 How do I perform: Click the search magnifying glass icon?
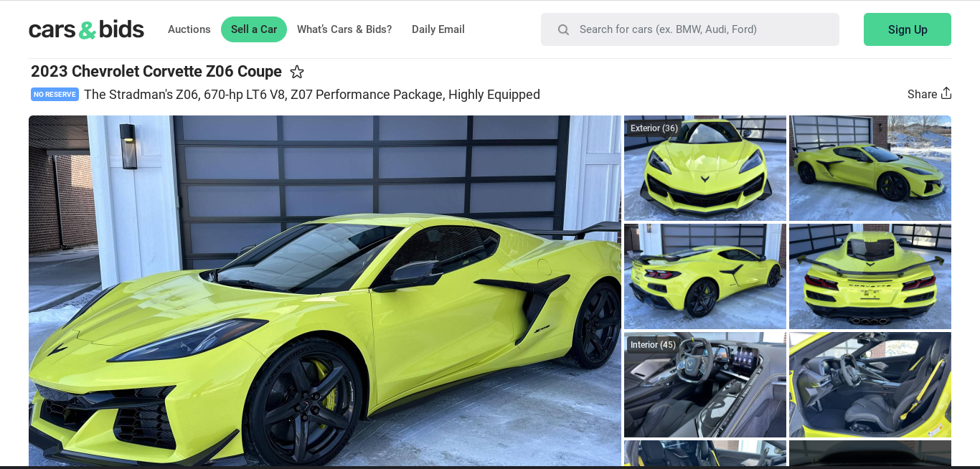point(563,29)
